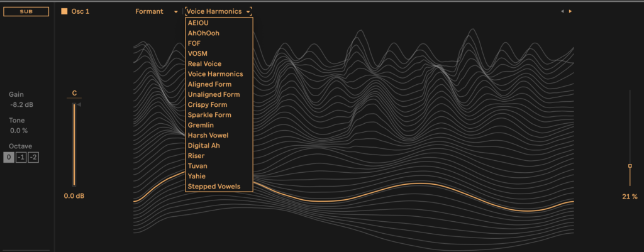Click the small triangle marker beside level slider
644x252 pixels.
point(79,105)
